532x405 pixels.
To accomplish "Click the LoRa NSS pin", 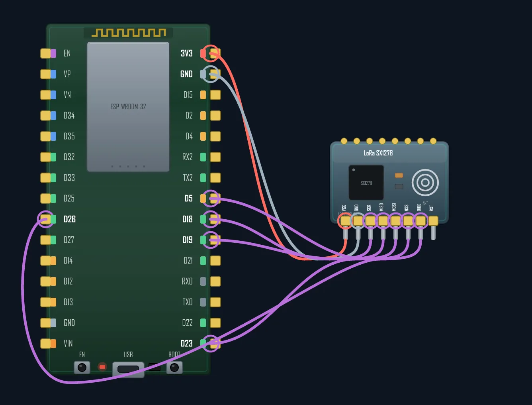I will 408,221.
